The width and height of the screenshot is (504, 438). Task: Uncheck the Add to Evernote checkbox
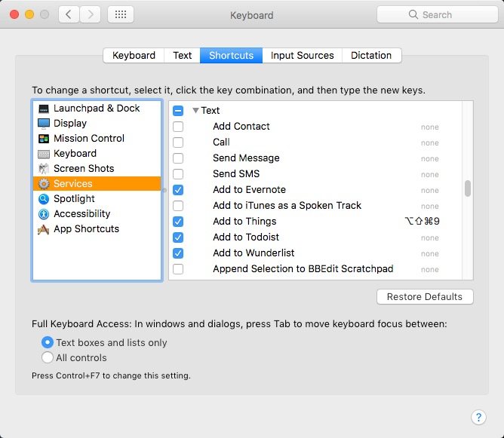178,190
